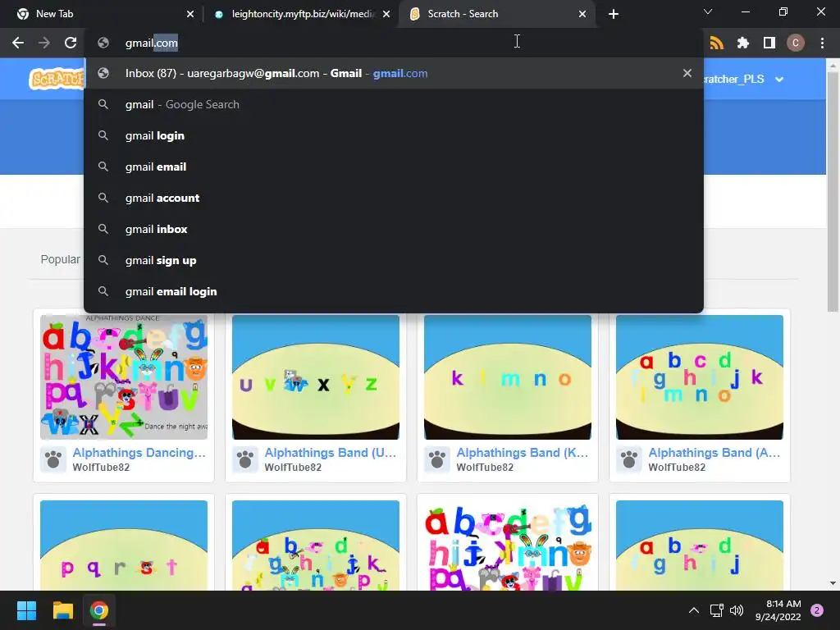Viewport: 840px width, 630px height.
Task: Open the Chrome three-dot menu
Action: tap(822, 43)
